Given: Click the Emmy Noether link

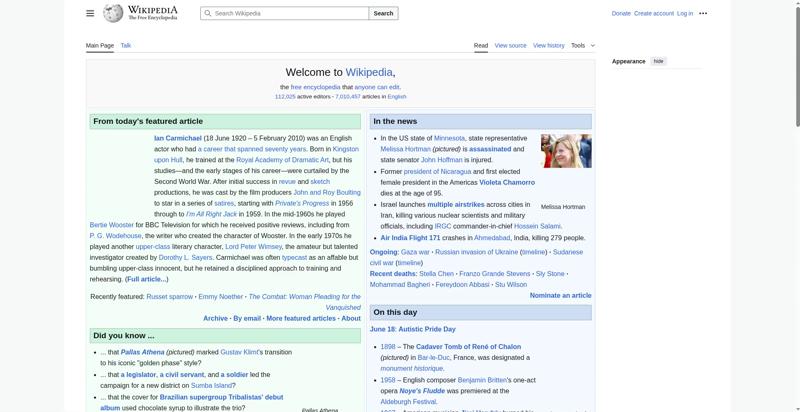Looking at the screenshot, I should pyautogui.click(x=220, y=297).
